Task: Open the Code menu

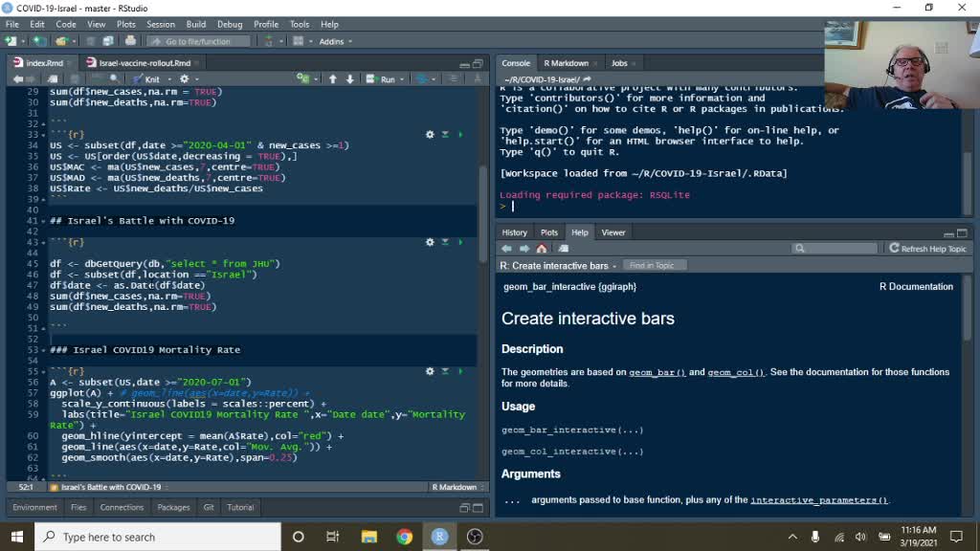Action: pos(66,24)
